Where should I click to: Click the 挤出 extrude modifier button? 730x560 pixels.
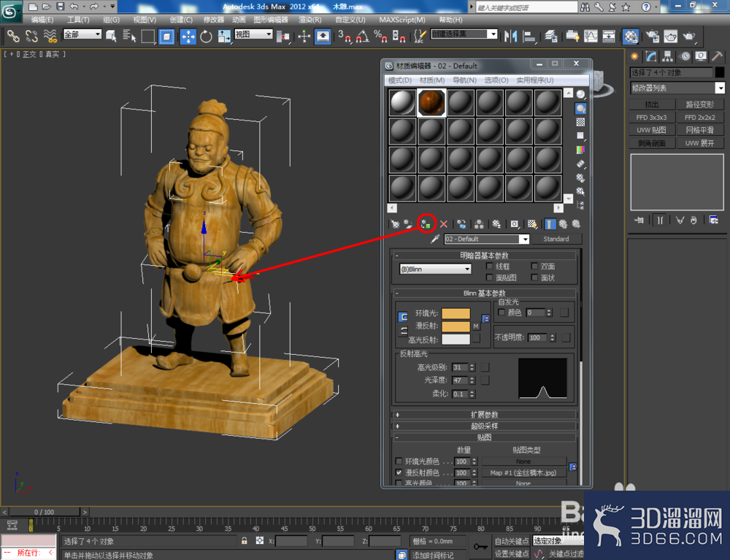tap(652, 104)
